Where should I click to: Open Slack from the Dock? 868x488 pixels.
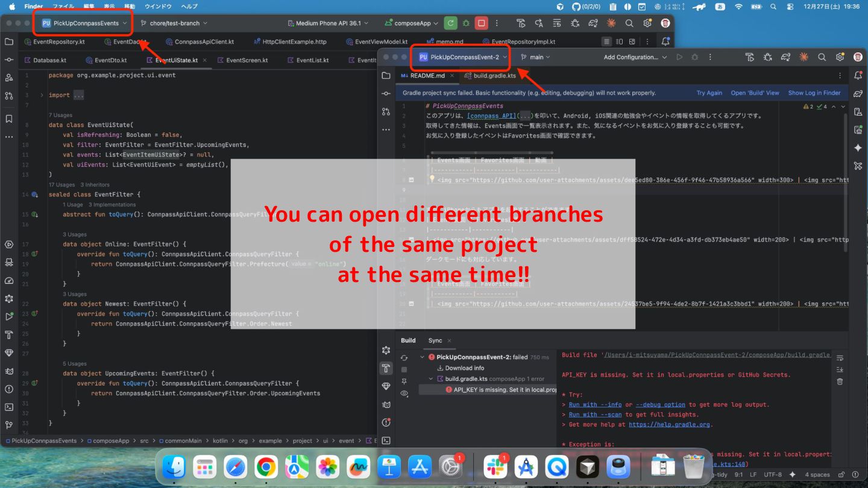point(495,467)
